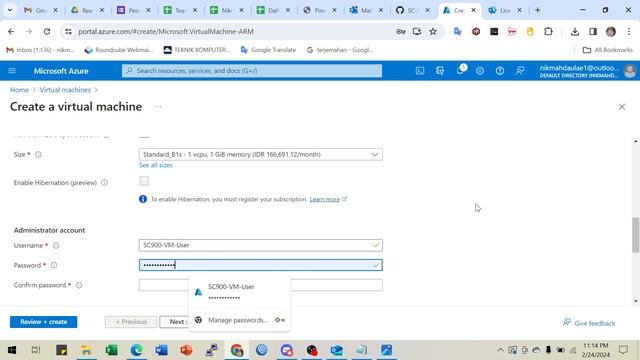The image size is (640, 360).
Task: Bookmark this page with the star icon
Action: tap(433, 31)
